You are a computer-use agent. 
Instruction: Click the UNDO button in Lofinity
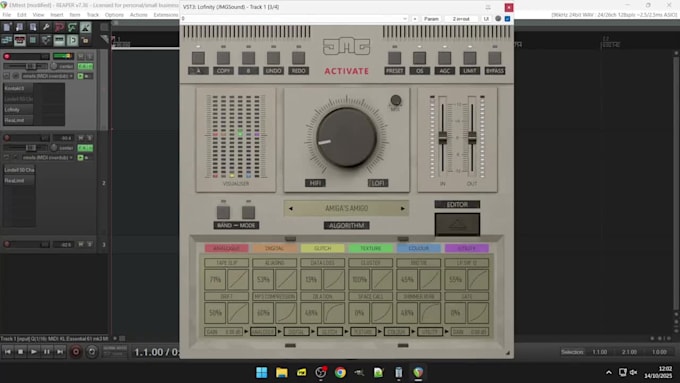point(273,58)
